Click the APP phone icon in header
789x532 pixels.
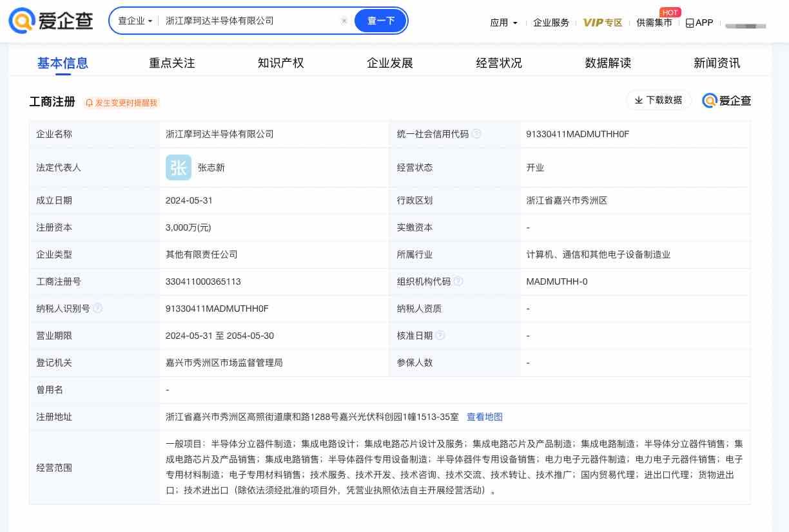tap(690, 23)
